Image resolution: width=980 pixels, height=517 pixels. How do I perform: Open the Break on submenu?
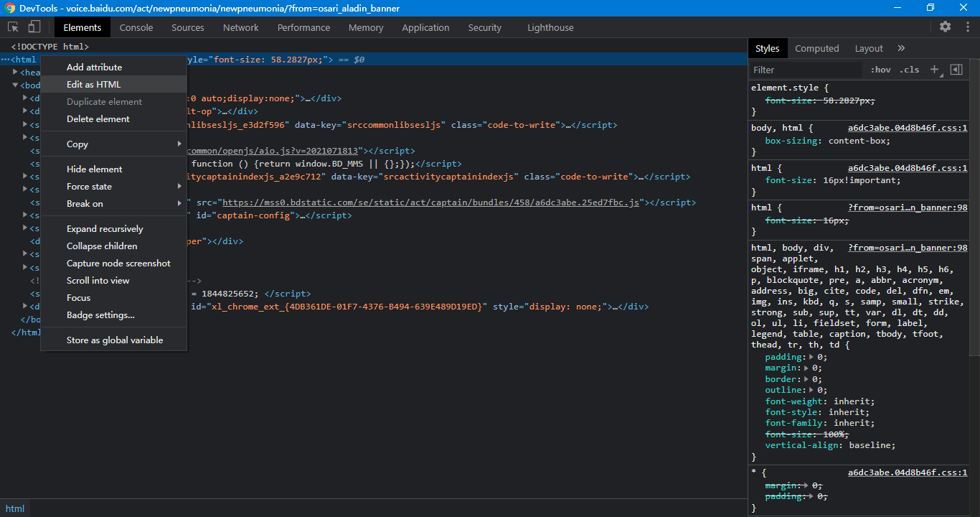pos(113,203)
